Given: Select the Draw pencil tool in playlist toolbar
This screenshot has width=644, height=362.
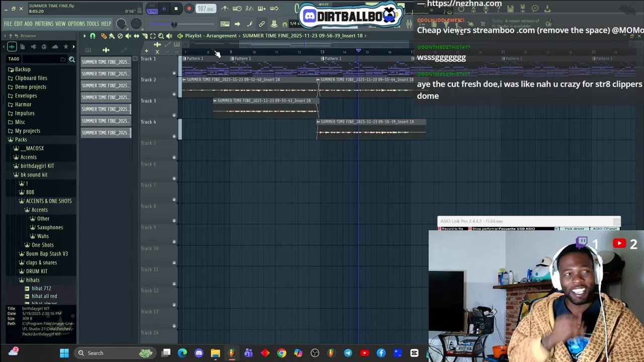Looking at the screenshot, I should pos(104,36).
